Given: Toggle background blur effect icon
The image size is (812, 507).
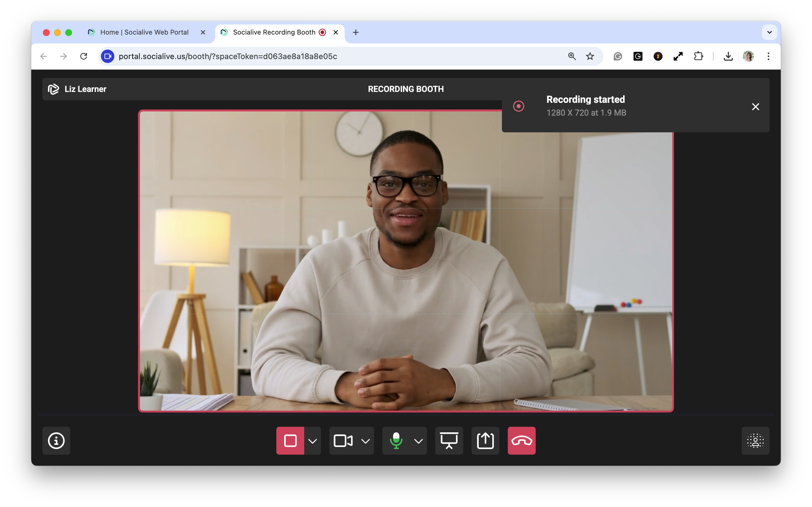Looking at the screenshot, I should [755, 441].
